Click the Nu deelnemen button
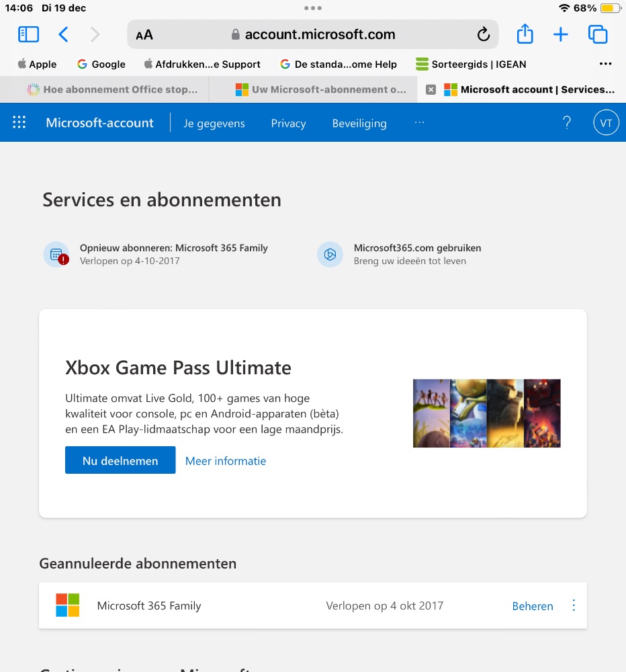Screen dimensions: 626x672 coord(120,460)
